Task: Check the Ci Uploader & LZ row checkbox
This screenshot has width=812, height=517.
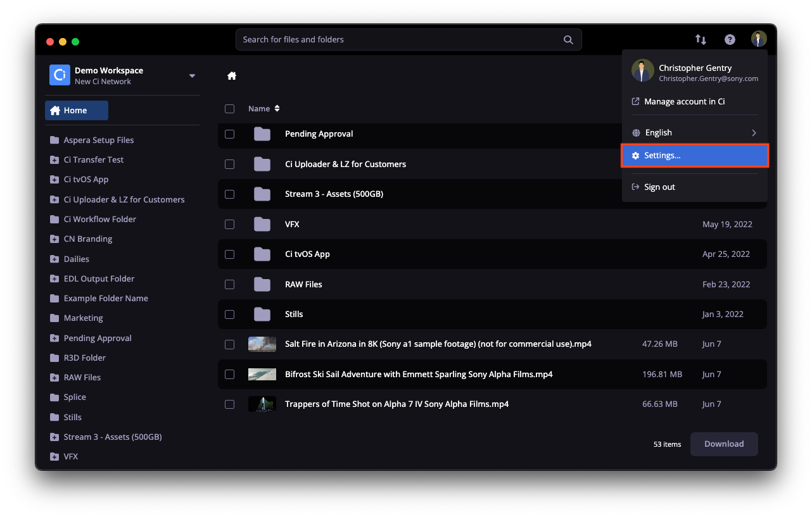Action: pos(229,164)
